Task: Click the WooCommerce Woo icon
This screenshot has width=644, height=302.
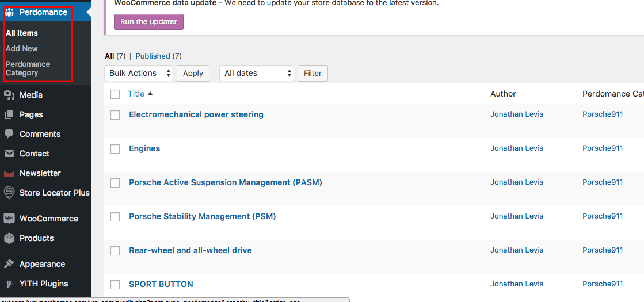Action: pyautogui.click(x=9, y=218)
